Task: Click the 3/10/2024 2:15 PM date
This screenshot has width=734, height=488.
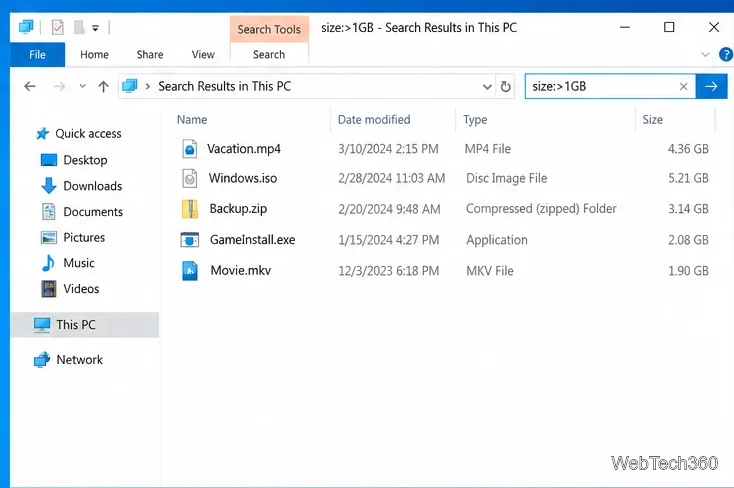Action: (388, 149)
